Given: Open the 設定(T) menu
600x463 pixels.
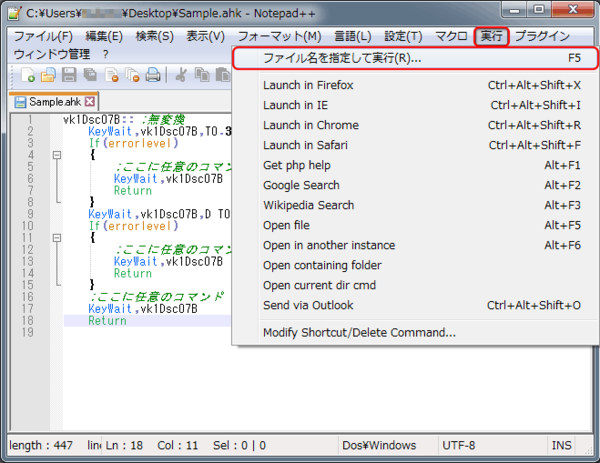Looking at the screenshot, I should tap(403, 36).
